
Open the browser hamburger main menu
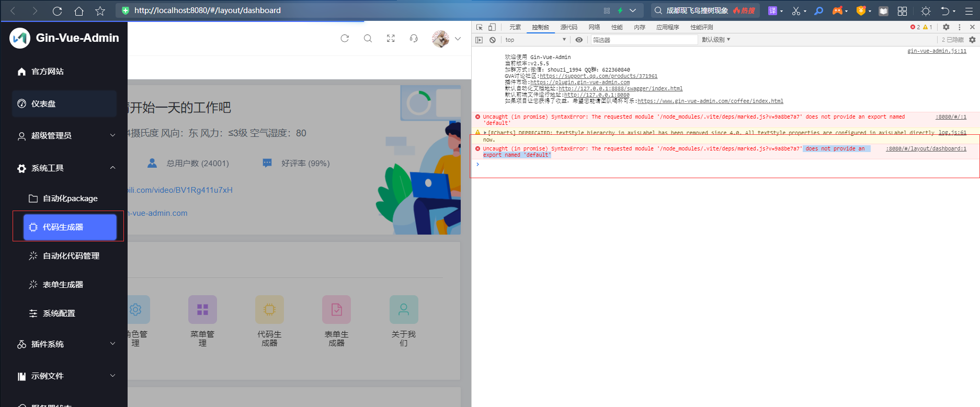[969, 11]
